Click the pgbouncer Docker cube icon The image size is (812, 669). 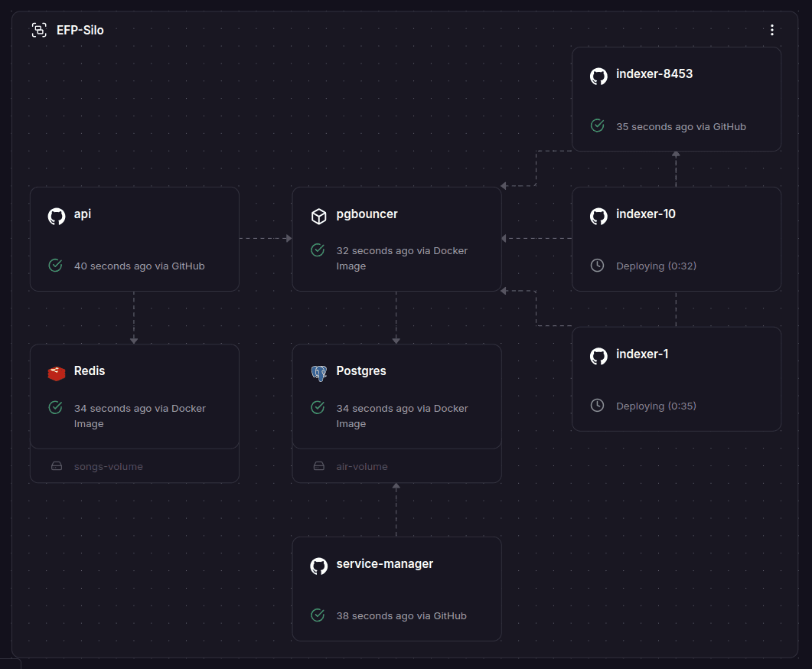(x=318, y=216)
